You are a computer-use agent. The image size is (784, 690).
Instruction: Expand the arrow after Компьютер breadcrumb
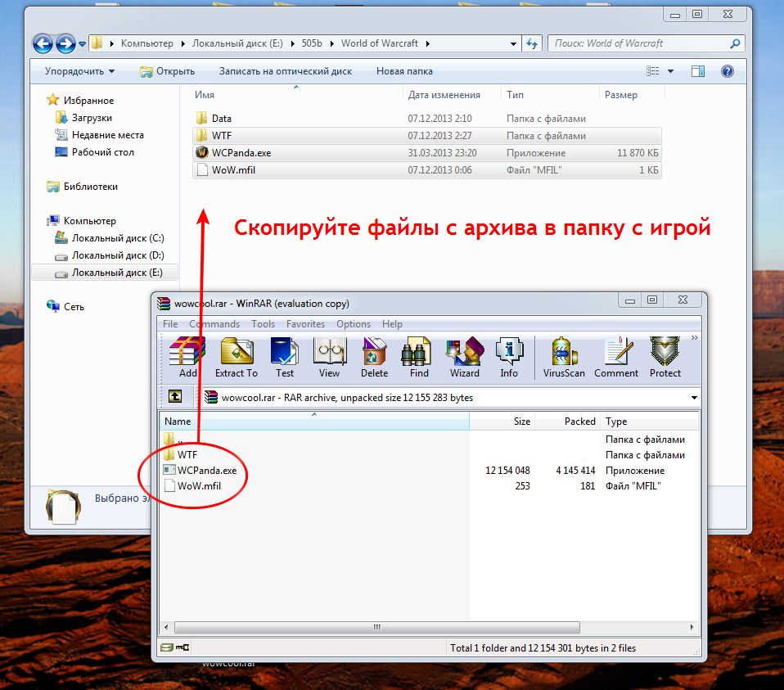tap(183, 43)
